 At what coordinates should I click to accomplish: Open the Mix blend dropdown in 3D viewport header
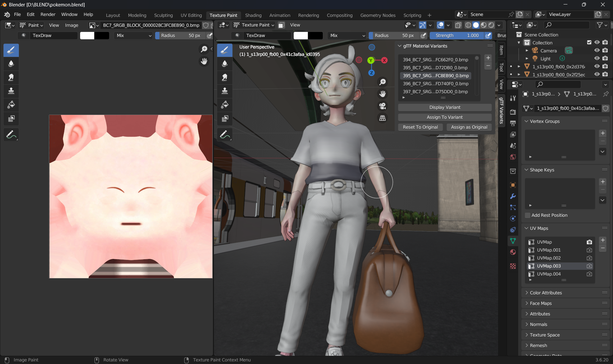tap(347, 35)
